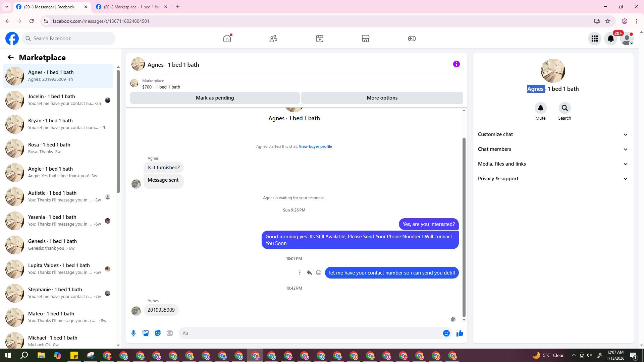Toggle the conversation information panel
The image size is (644, 362).
[x=456, y=64]
